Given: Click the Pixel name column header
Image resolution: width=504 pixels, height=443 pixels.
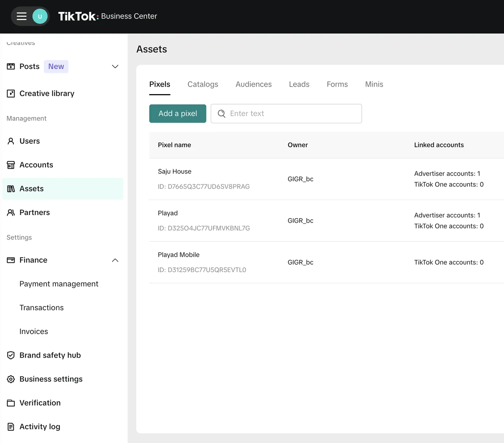Looking at the screenshot, I should [174, 145].
